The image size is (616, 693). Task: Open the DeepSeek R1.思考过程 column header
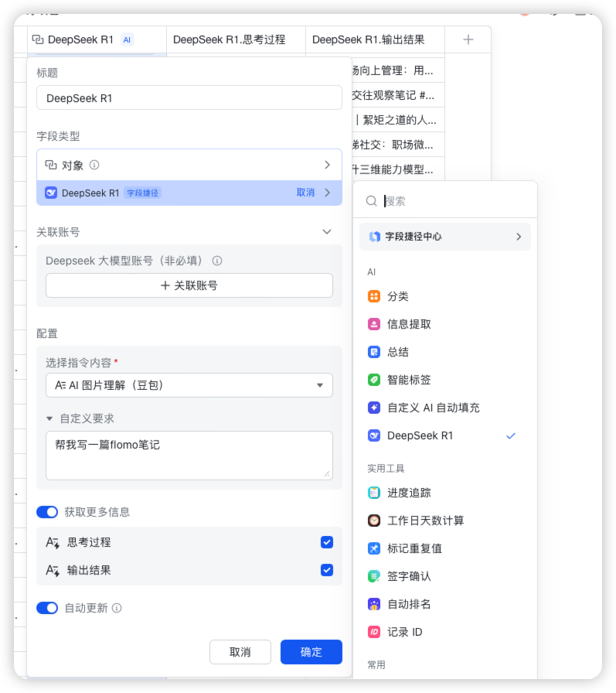[236, 39]
